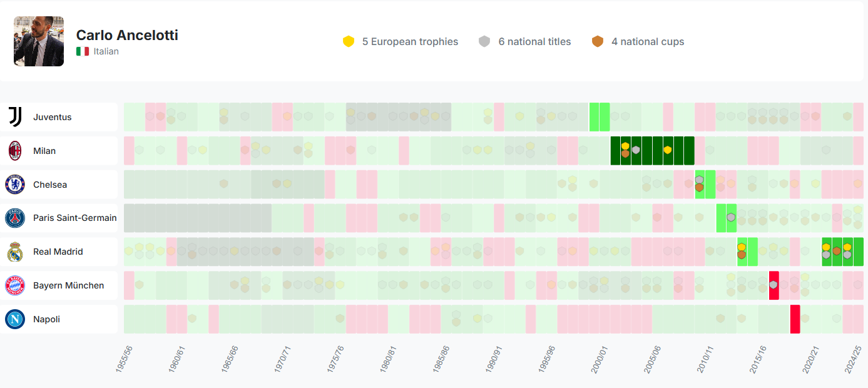Click the Chelsea club crest
Screen dimensions: 868x388
(x=15, y=185)
